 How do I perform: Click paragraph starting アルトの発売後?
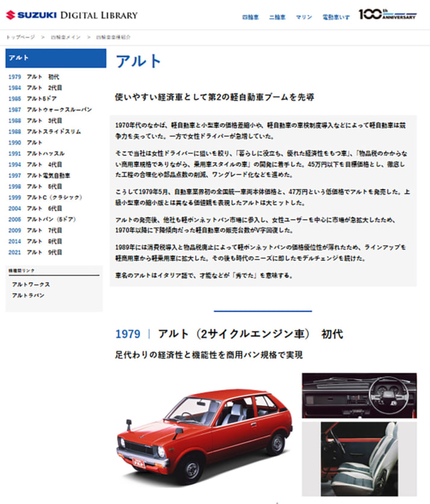click(x=255, y=225)
